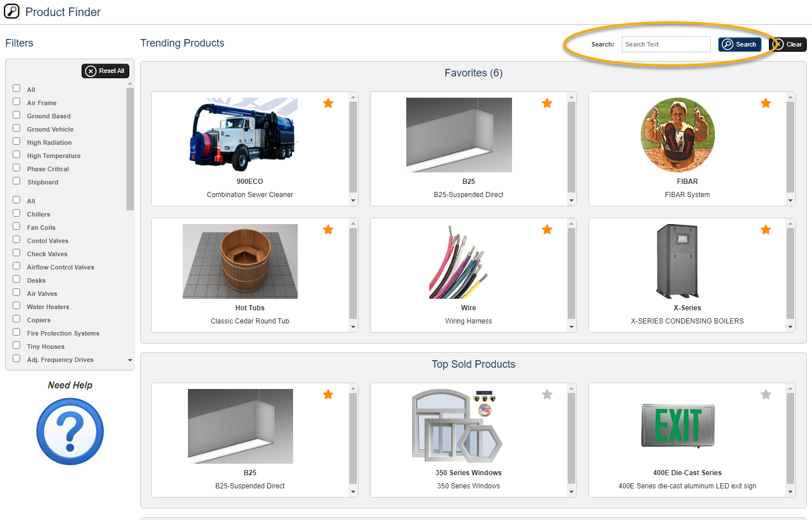Viewport: 812px width, 520px height.
Task: Unfavorite the Hot Tubs product star
Action: pyautogui.click(x=328, y=229)
